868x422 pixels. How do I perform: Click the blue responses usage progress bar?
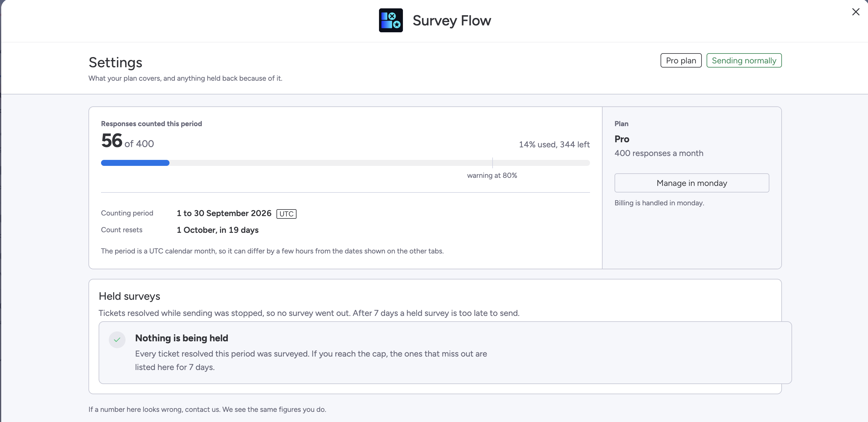coord(135,163)
